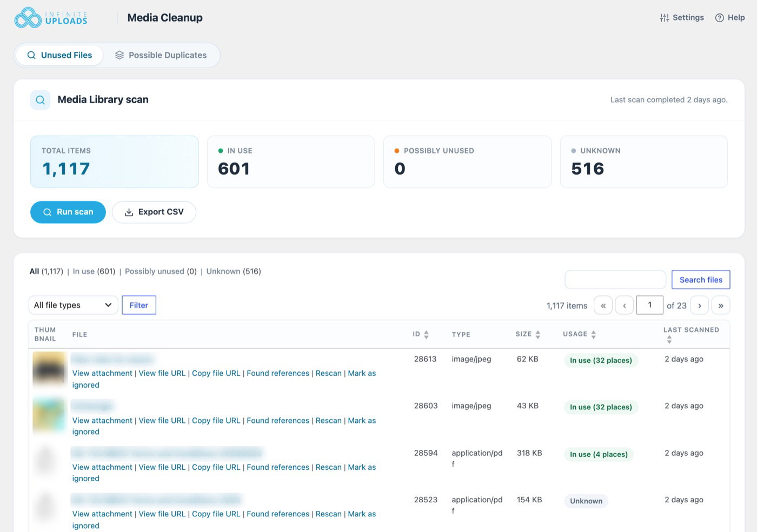Viewport: 757px width, 532px height.
Task: Rescan file 28613
Action: [x=329, y=373]
